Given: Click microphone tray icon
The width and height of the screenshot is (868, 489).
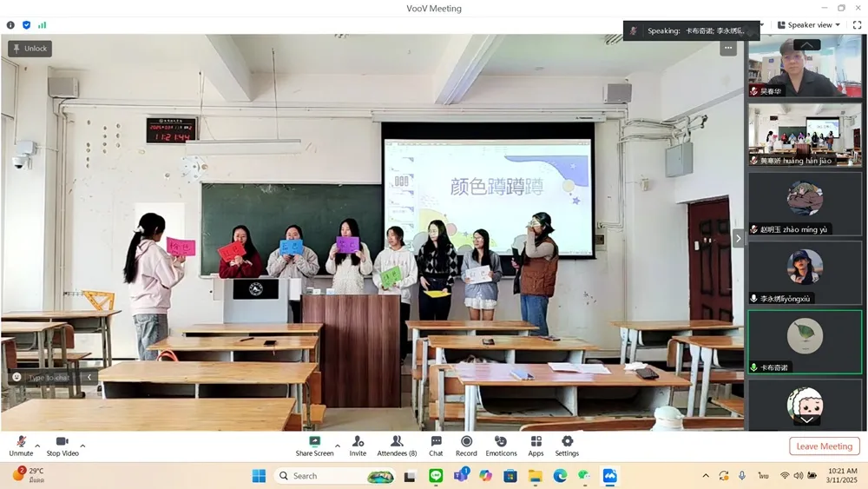Looking at the screenshot, I should 742,476.
